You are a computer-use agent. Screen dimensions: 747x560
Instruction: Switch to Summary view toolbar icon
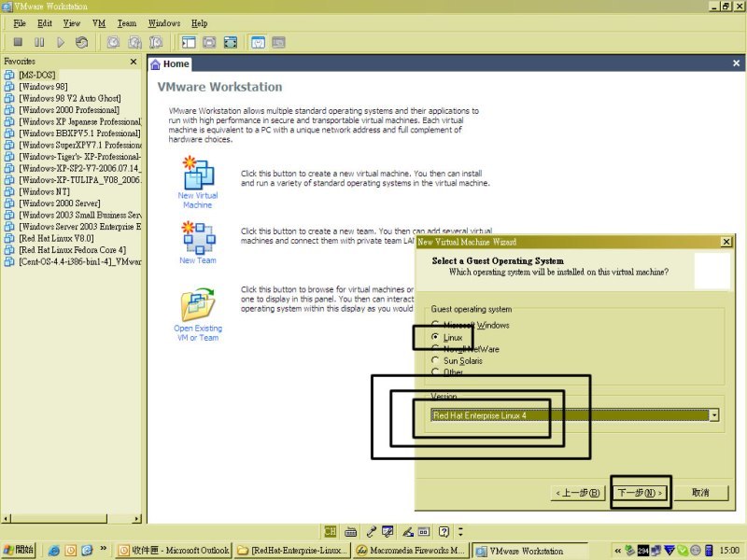258,42
